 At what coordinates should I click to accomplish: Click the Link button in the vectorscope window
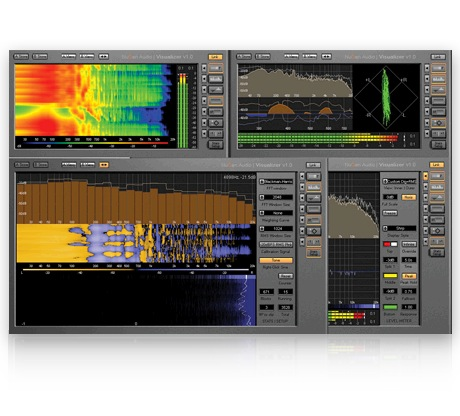point(438,57)
